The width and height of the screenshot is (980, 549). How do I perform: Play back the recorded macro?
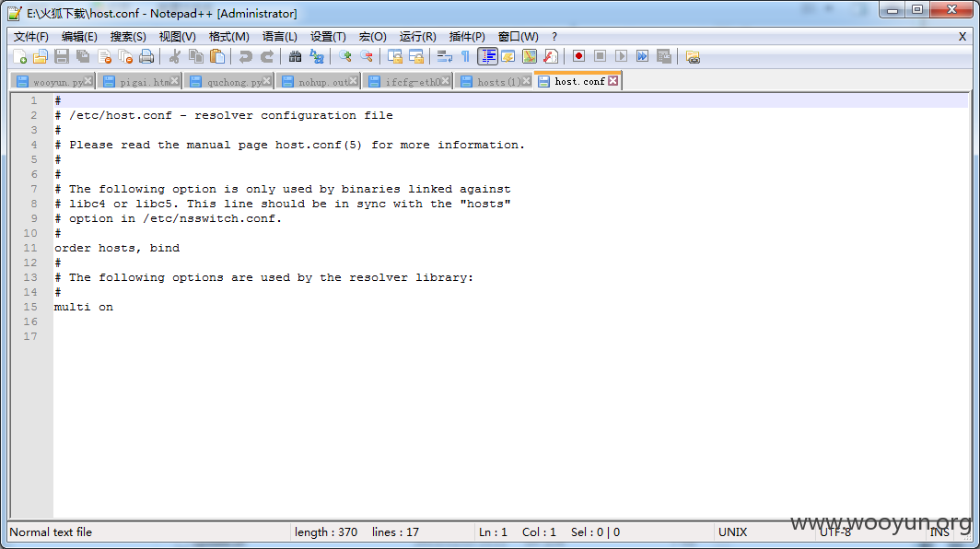coord(621,57)
